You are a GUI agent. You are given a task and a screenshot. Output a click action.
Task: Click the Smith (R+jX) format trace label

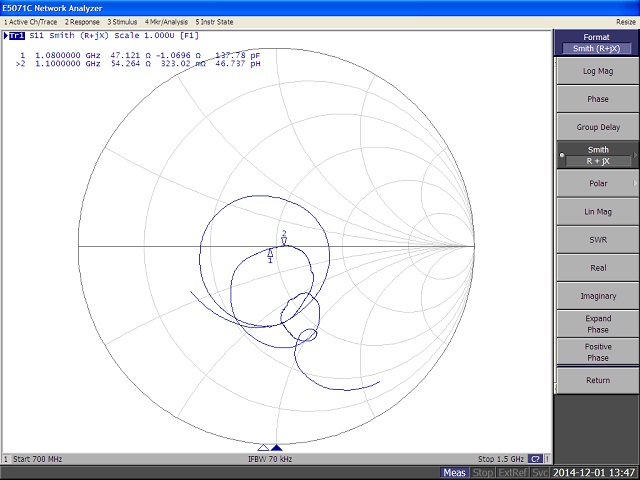(79, 36)
